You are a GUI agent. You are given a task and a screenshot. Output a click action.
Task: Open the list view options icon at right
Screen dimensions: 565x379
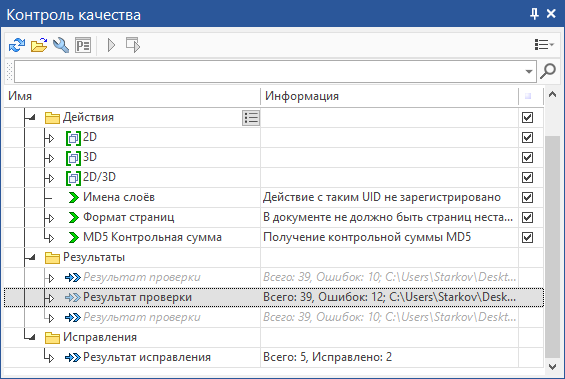pos(544,45)
